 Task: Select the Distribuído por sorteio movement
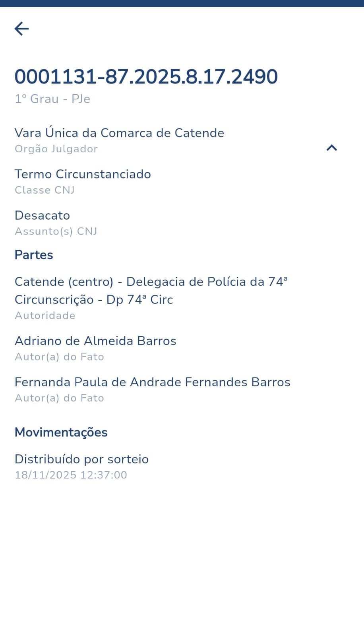tap(81, 459)
